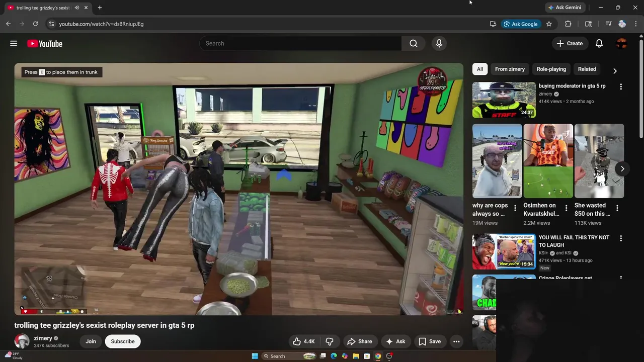Like the video with thumbs up
Viewport: 644px width, 362px height.
(303, 341)
